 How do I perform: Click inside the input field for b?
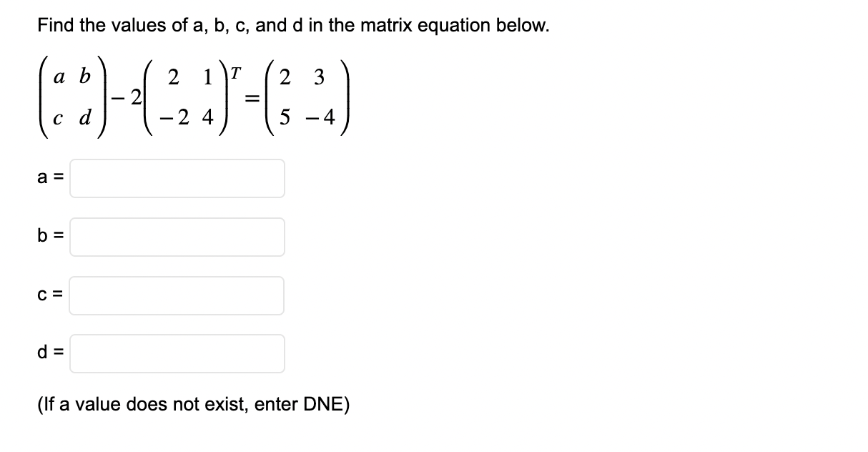coord(176,237)
